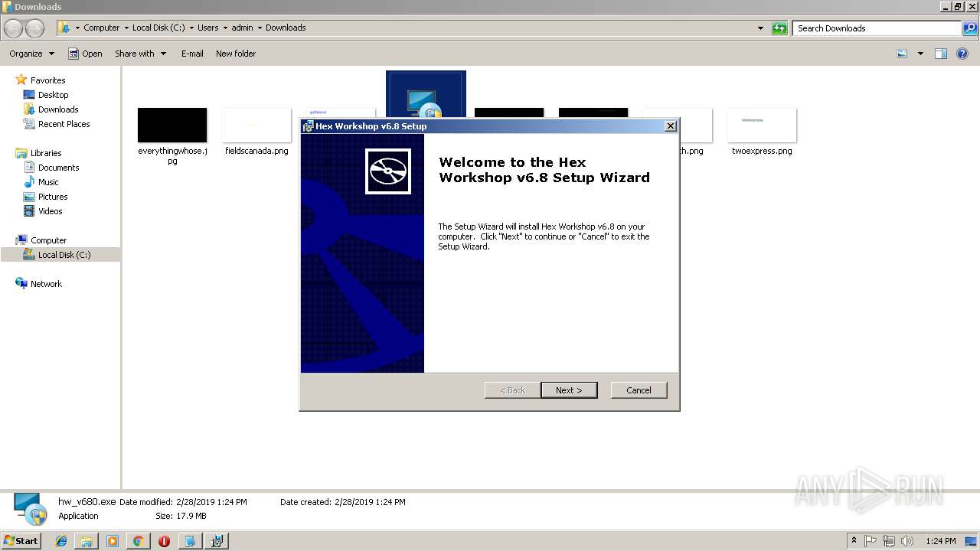The width and height of the screenshot is (980, 551).
Task: Open Desktop in Favorites
Action: click(x=53, y=95)
